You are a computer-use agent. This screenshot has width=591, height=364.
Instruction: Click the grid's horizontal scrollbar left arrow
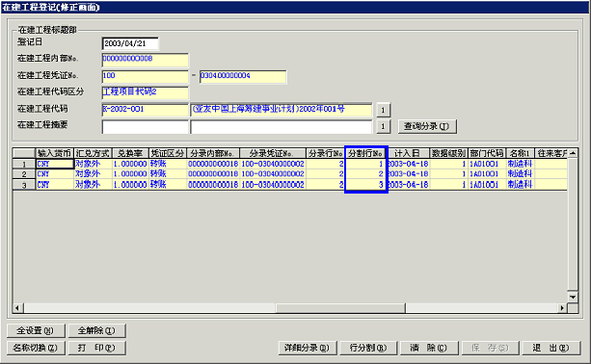click(17, 308)
